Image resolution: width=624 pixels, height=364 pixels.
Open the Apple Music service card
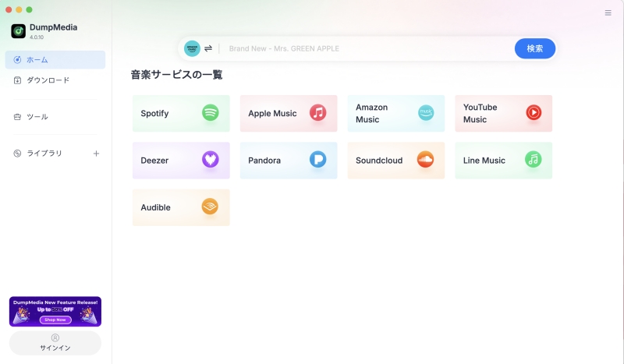[x=289, y=113]
